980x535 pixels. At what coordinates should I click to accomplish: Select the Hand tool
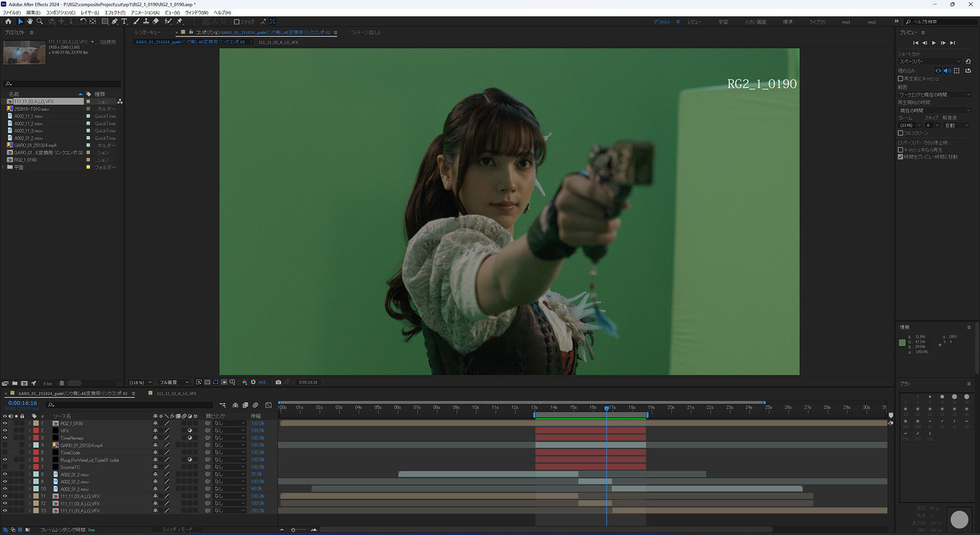[x=30, y=21]
